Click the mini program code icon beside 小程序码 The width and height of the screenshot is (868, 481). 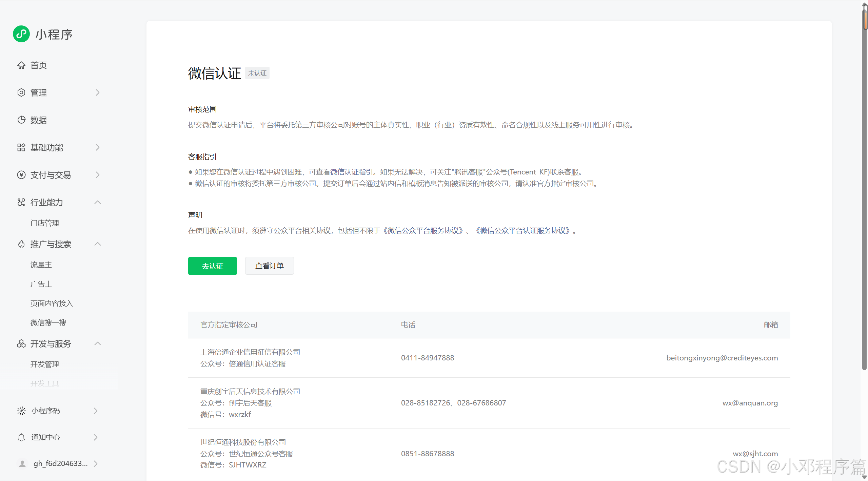tap(21, 411)
